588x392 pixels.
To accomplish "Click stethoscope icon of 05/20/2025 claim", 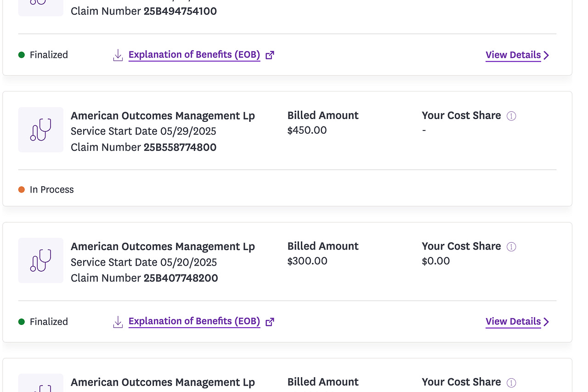I will (x=41, y=261).
